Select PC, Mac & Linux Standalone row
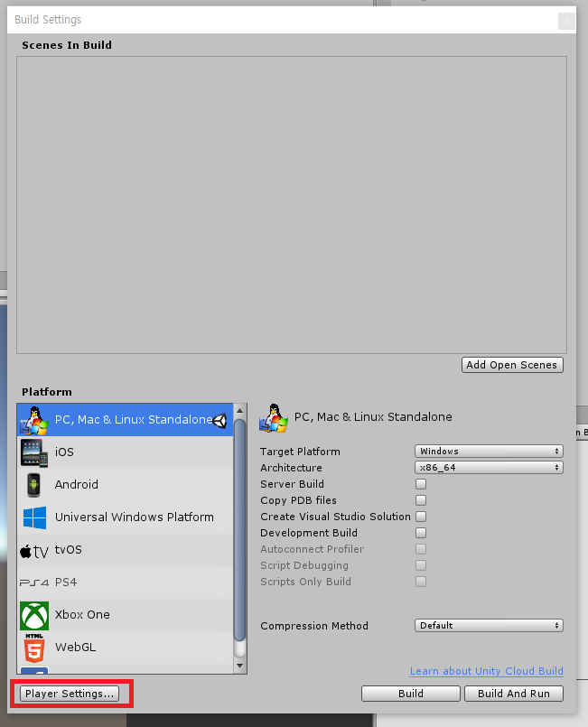Image resolution: width=588 pixels, height=727 pixels. (125, 420)
